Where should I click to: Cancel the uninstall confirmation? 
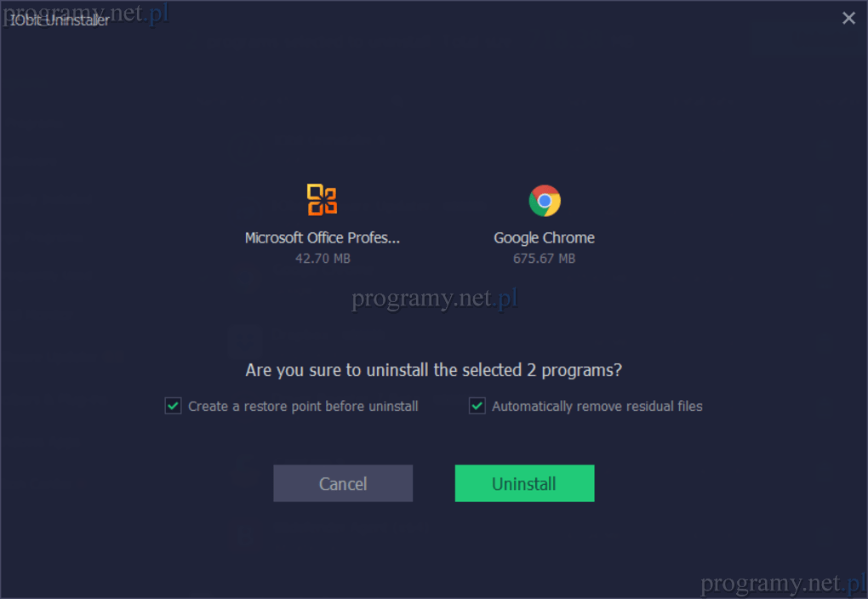click(343, 483)
